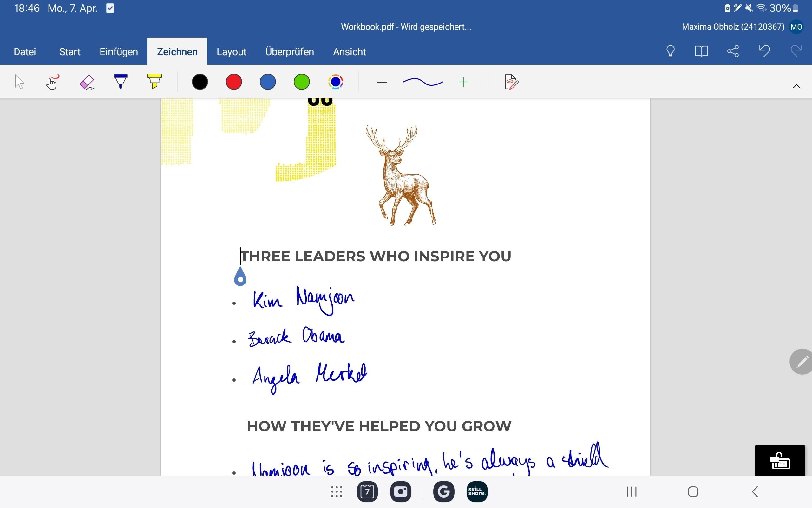
Task: Tap document title Workbook.pdf
Action: click(x=406, y=27)
